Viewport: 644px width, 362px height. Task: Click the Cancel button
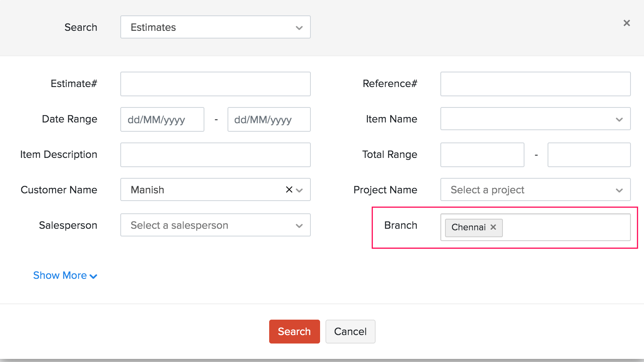350,332
